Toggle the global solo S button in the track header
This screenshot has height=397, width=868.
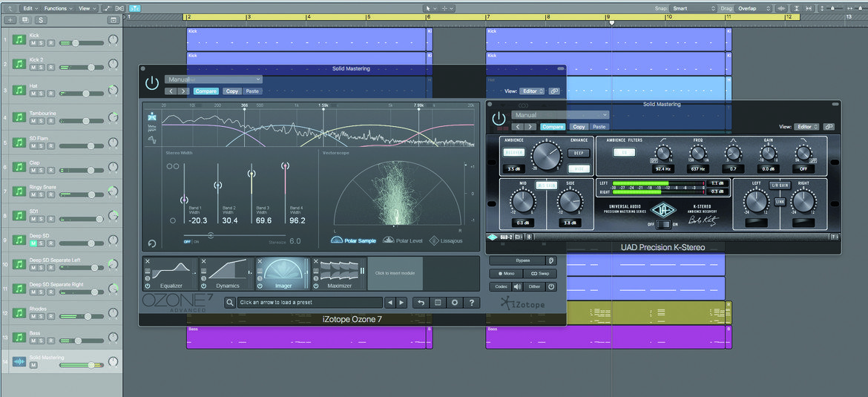coord(41,20)
